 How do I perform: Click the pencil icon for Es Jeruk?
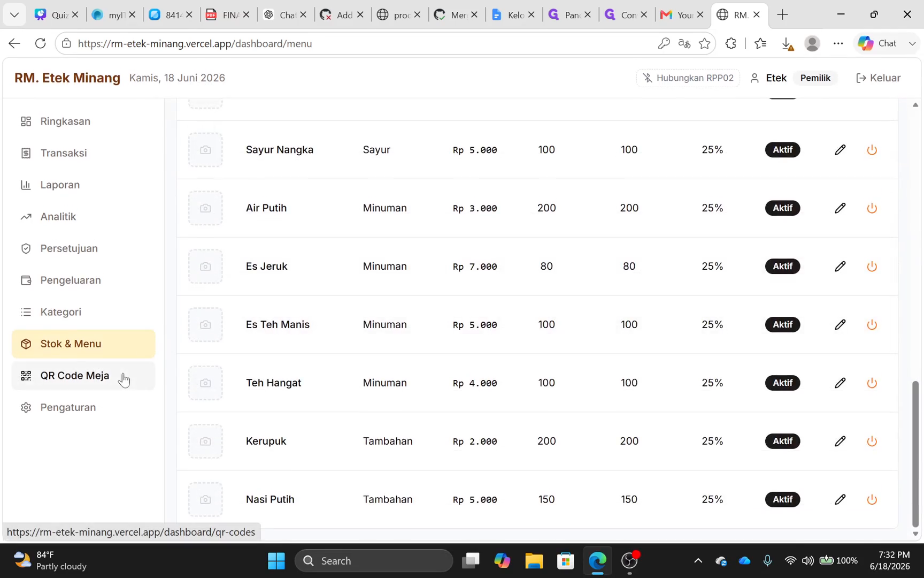pyautogui.click(x=840, y=267)
